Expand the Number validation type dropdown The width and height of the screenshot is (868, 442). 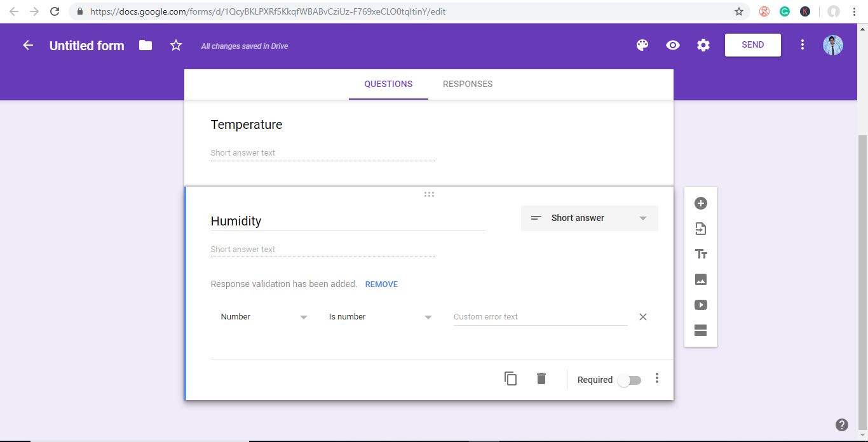tap(264, 317)
